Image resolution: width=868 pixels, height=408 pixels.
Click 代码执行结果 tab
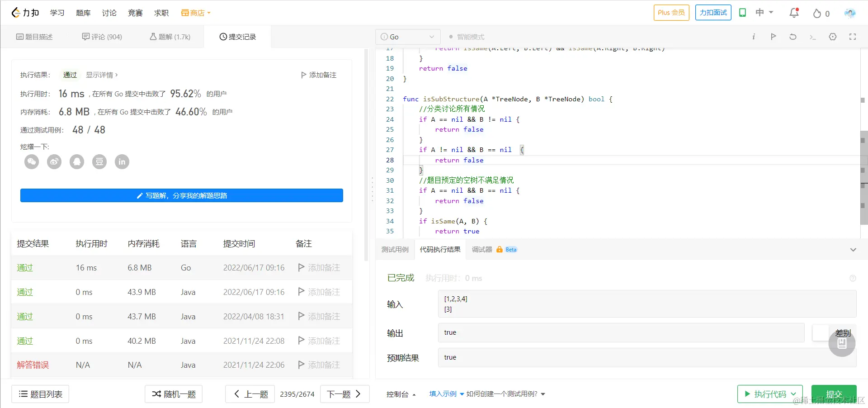pyautogui.click(x=440, y=250)
